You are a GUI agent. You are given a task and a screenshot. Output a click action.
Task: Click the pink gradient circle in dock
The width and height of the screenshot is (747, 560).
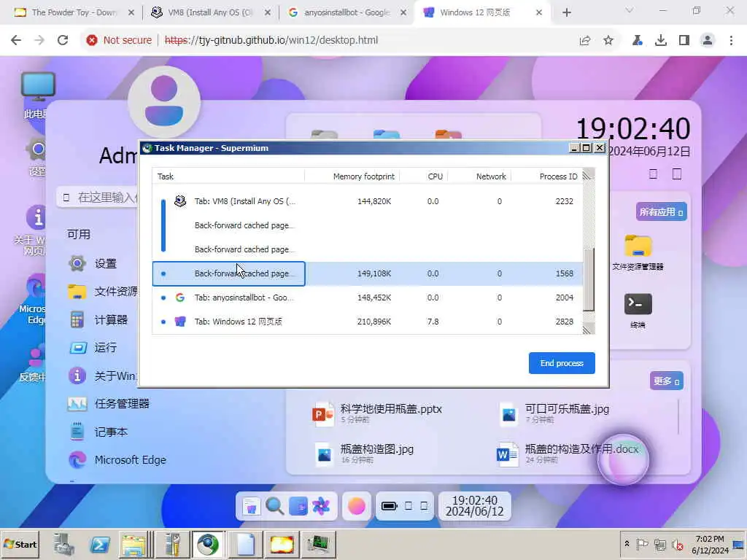point(356,506)
